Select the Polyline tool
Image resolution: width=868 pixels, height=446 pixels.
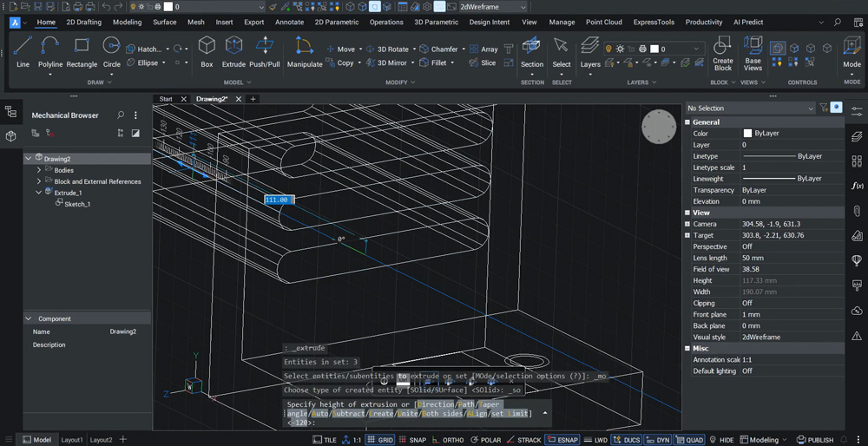[49, 51]
